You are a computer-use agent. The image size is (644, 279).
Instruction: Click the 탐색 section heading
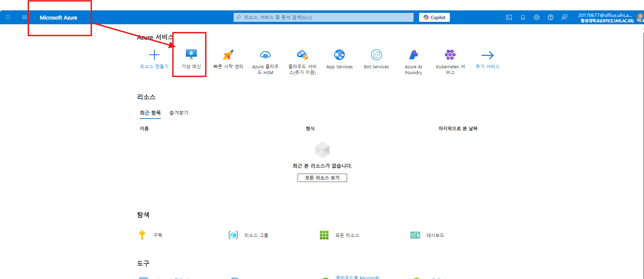(x=143, y=215)
